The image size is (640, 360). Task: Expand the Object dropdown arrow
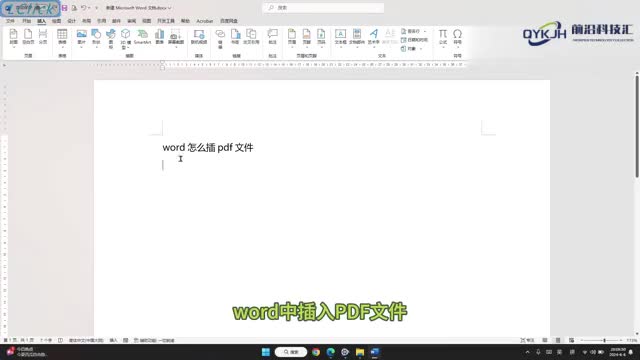tap(421, 49)
